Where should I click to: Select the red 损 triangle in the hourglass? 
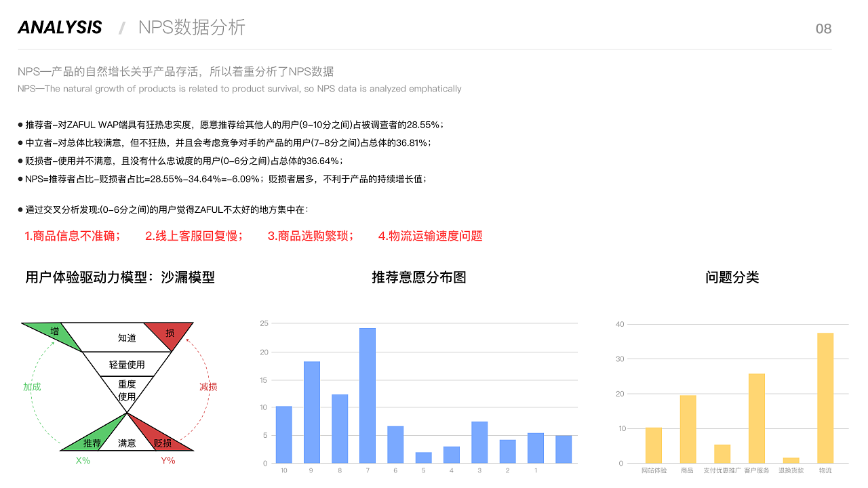point(170,333)
